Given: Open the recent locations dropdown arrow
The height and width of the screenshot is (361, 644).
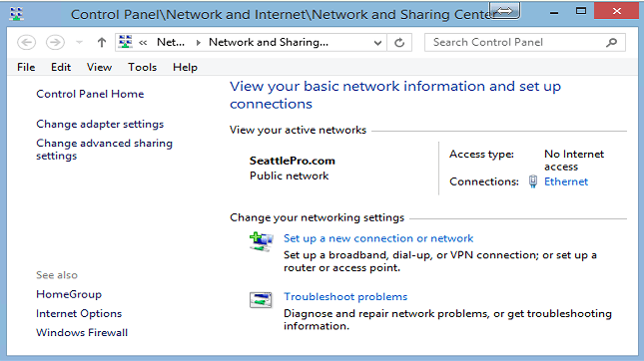Looking at the screenshot, I should (79, 42).
